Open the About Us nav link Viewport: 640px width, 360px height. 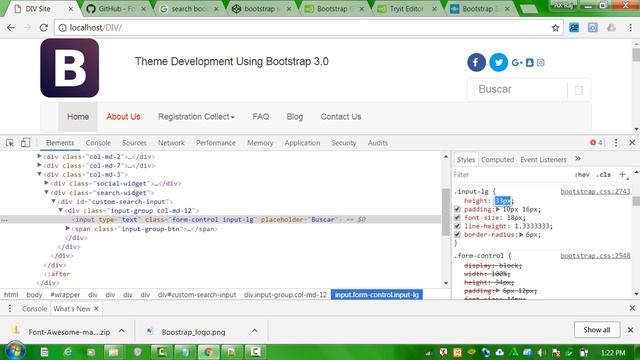[123, 117]
